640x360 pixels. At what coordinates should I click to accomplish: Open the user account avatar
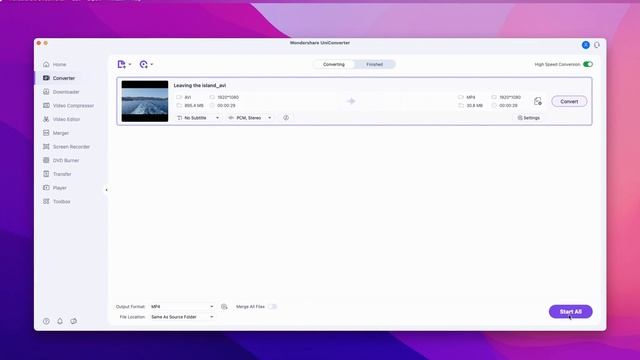pyautogui.click(x=586, y=45)
